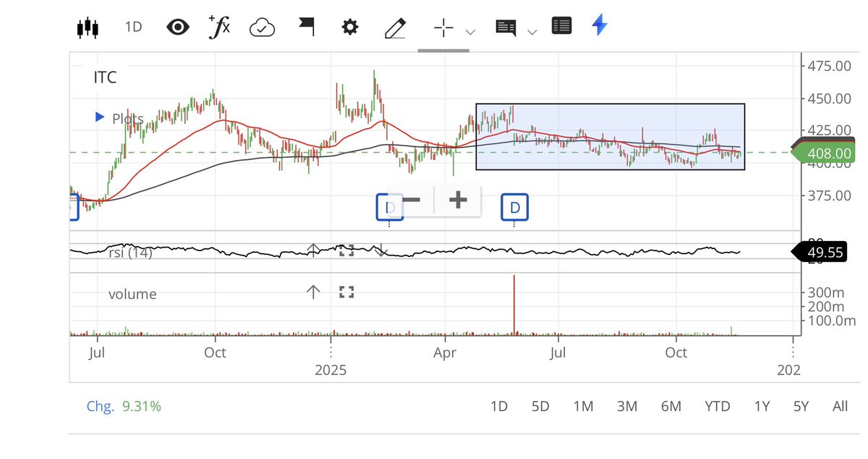Click the 100.0m volume axis label

tap(832, 321)
